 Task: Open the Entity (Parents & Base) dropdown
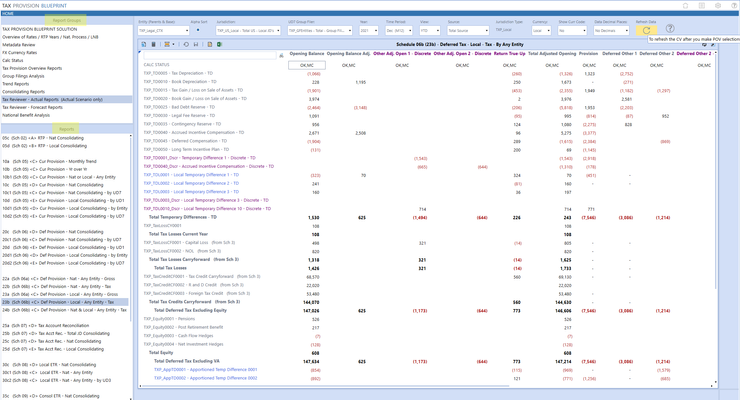point(164,30)
